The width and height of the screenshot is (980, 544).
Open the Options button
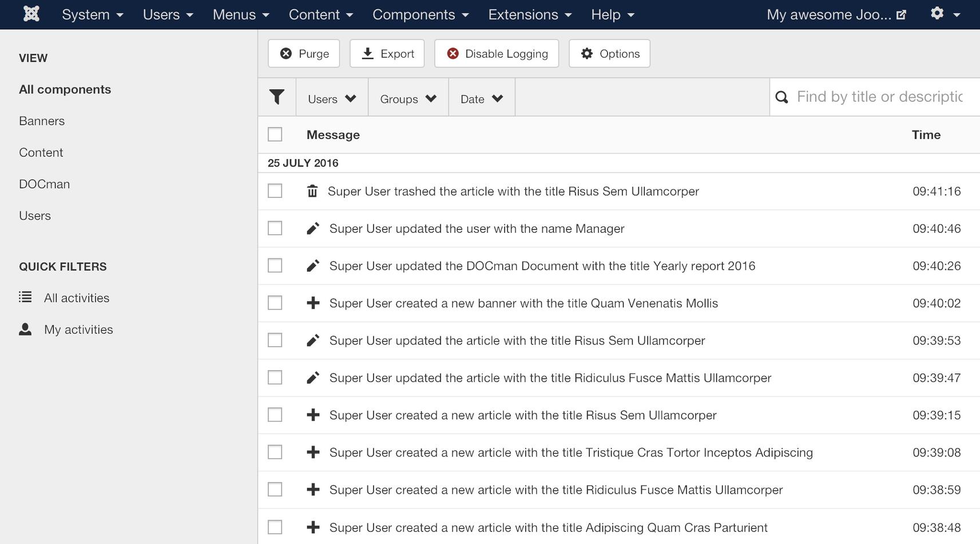tap(609, 53)
